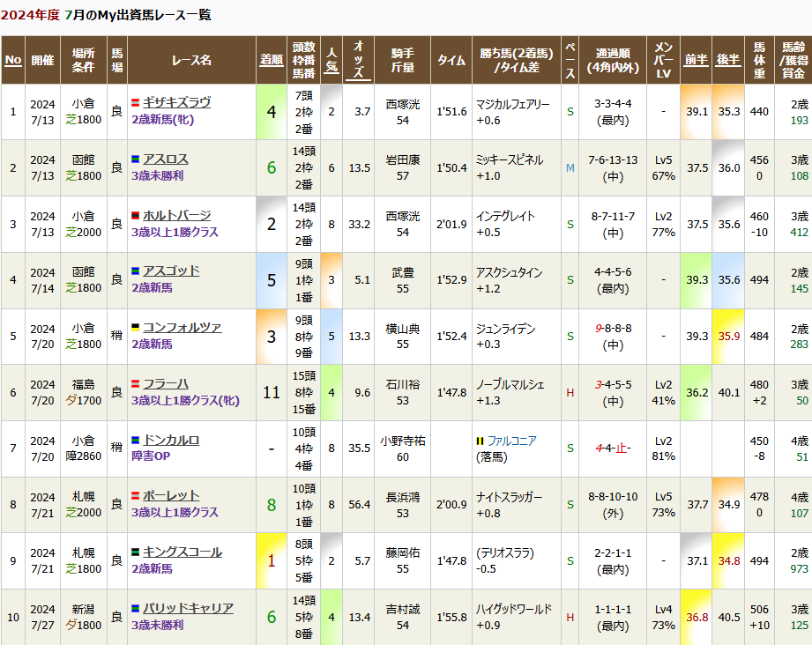
Task: Click the icon before ファルコニア
Action: 480,441
